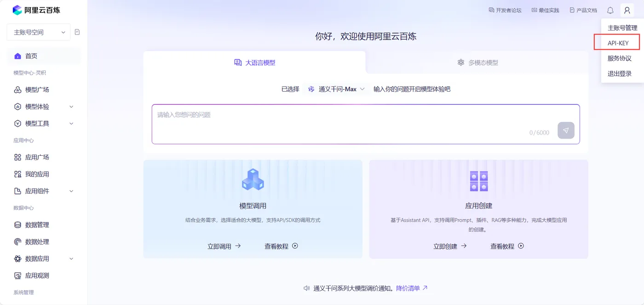Click the 开发者论坛 icon in header

tap(491, 10)
